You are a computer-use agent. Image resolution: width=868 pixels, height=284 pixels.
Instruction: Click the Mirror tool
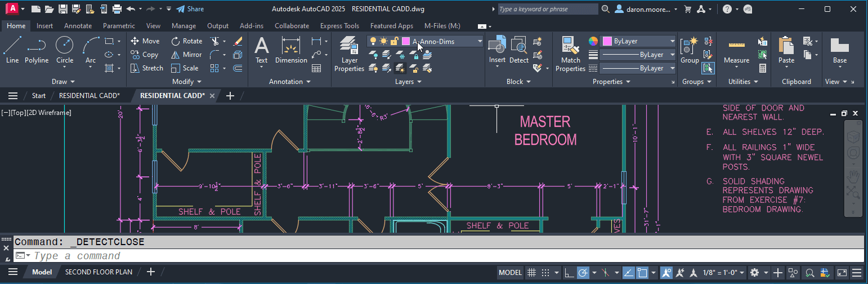pyautogui.click(x=186, y=55)
